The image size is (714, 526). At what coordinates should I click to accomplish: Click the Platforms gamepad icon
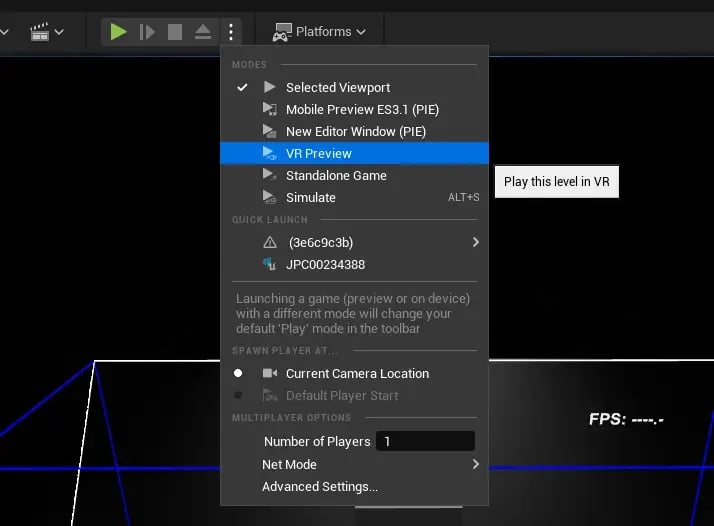(x=282, y=32)
